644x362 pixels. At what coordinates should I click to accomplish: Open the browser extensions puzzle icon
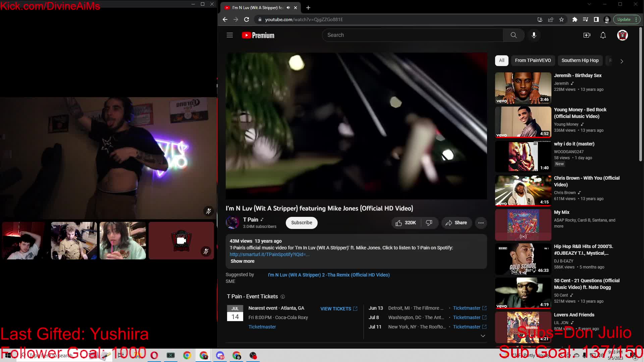click(x=575, y=19)
